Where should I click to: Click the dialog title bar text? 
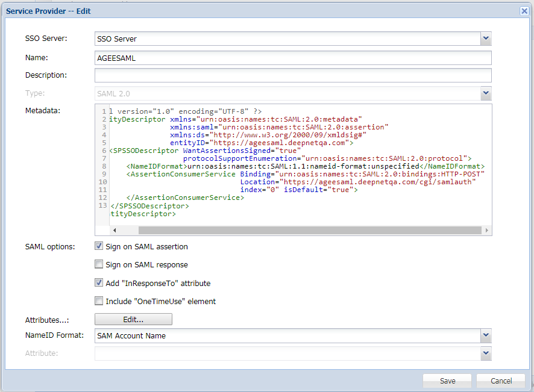(48, 11)
